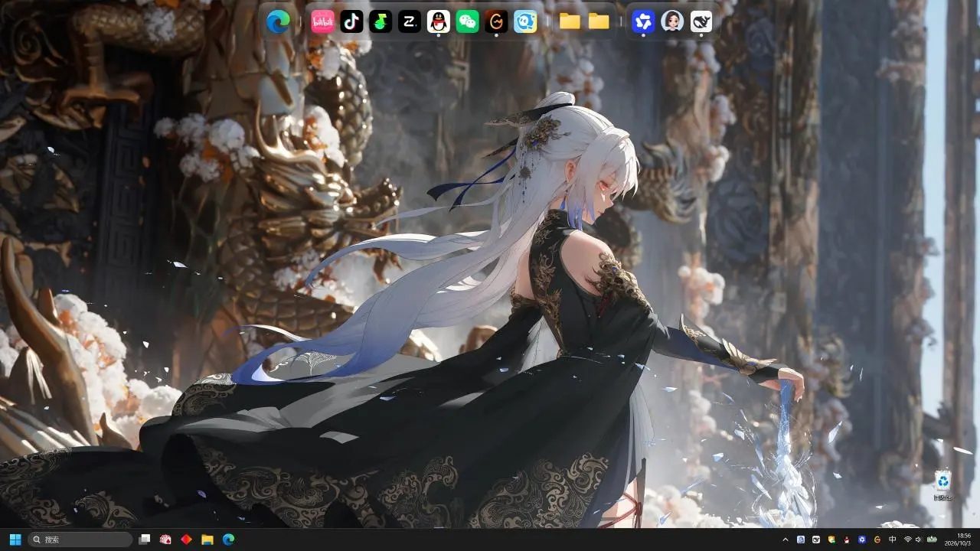Screen dimensions: 980x551
Task: Open Microsoft Edge from the taskbar
Action: (x=228, y=540)
